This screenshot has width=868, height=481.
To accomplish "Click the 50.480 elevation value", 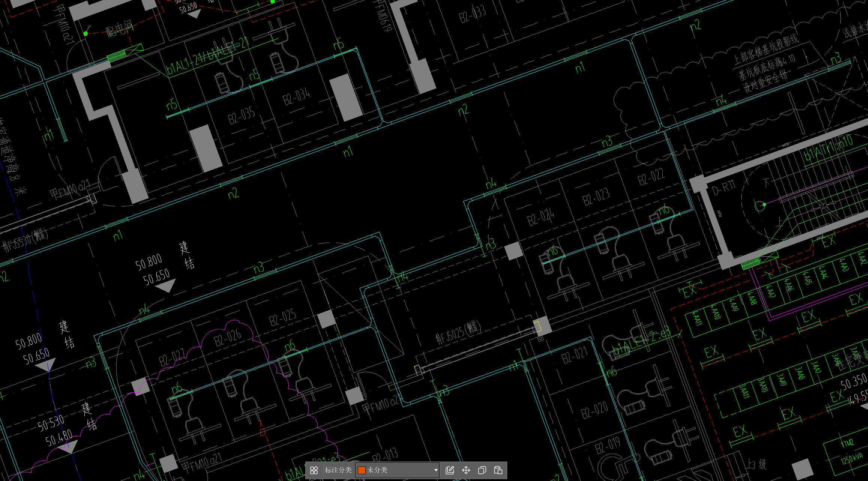I will click(x=59, y=438).
